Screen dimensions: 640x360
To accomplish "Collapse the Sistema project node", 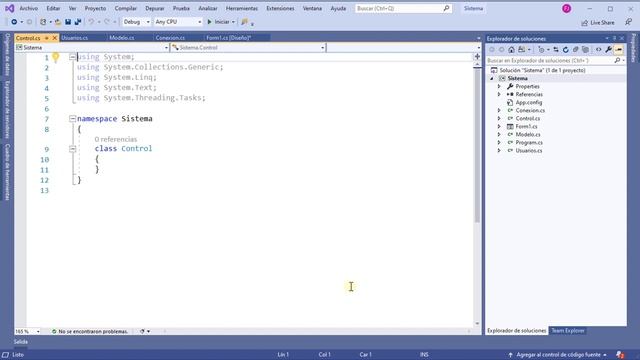I will 492,78.
